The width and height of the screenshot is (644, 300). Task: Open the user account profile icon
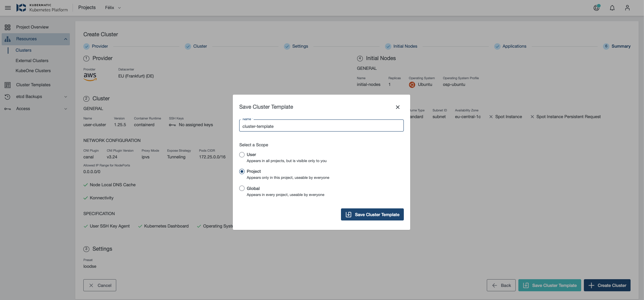[627, 8]
